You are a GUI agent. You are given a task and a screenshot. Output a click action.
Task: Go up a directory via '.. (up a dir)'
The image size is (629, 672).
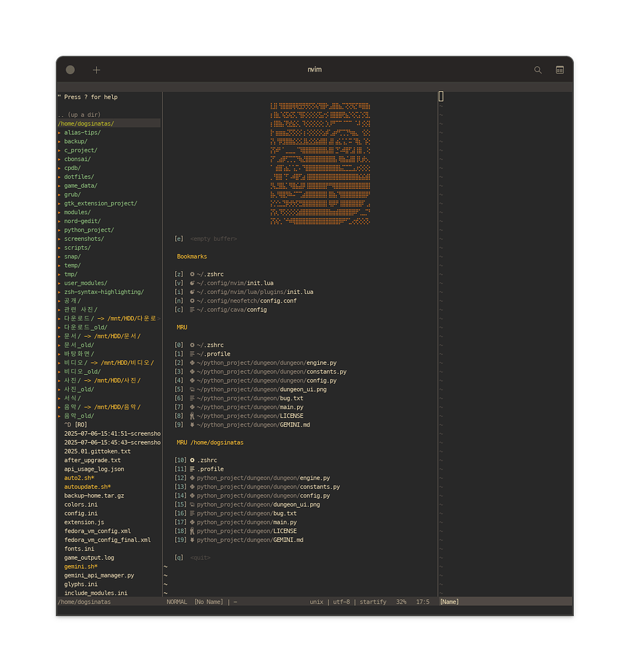(x=79, y=115)
